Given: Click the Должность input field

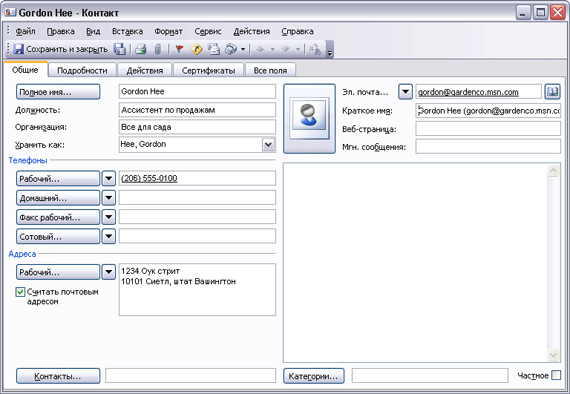Looking at the screenshot, I should click(x=197, y=110).
